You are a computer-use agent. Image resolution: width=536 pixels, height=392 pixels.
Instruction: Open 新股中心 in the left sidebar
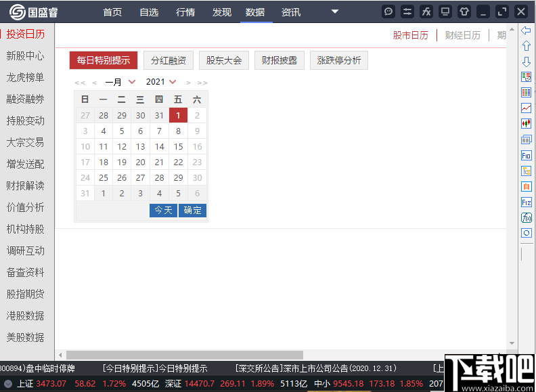[25, 56]
